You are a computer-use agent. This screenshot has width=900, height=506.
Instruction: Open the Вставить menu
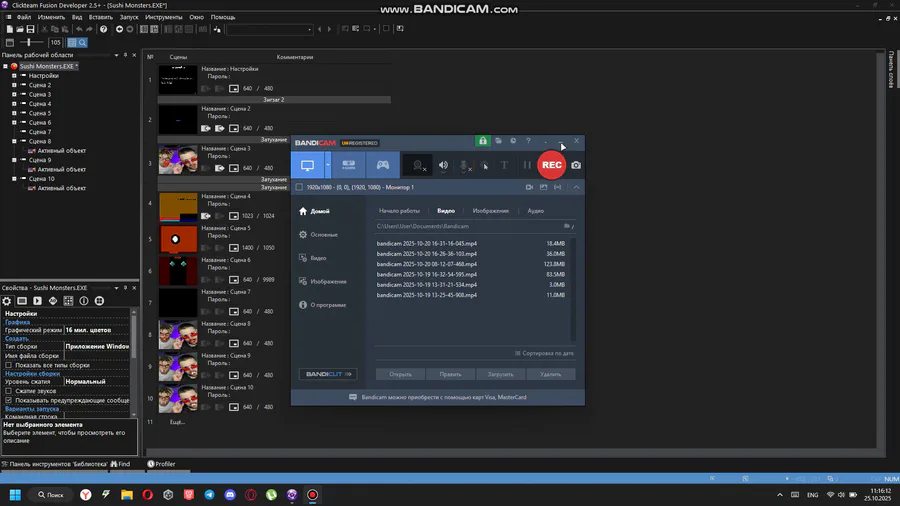point(100,17)
